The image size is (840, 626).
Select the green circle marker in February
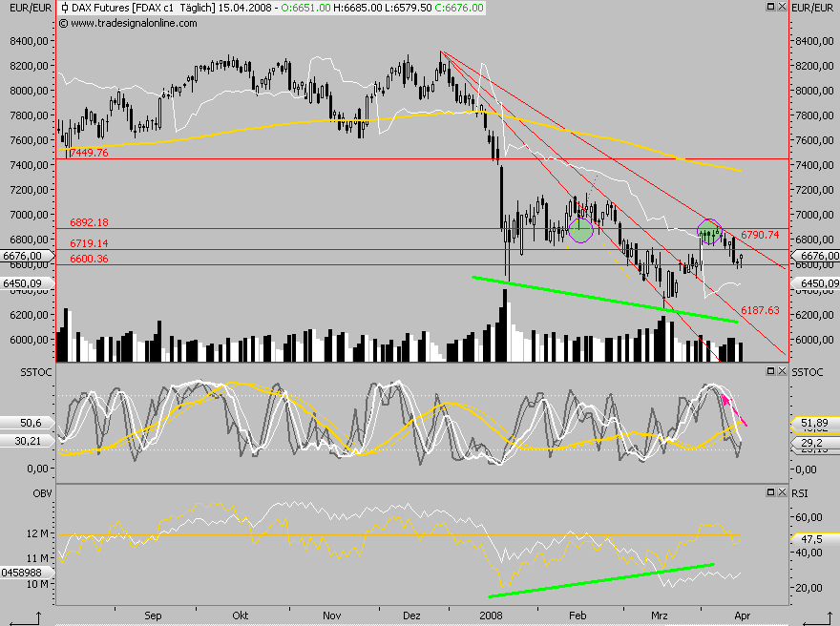point(580,230)
